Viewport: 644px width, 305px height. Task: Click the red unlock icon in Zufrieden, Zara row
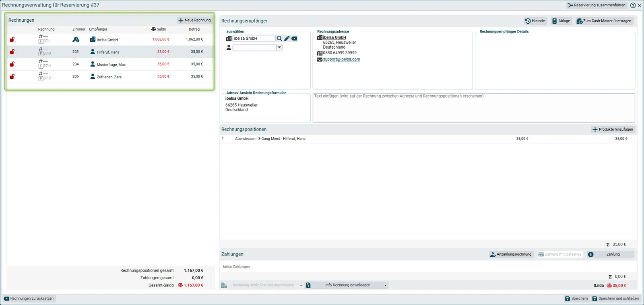pyautogui.click(x=12, y=77)
